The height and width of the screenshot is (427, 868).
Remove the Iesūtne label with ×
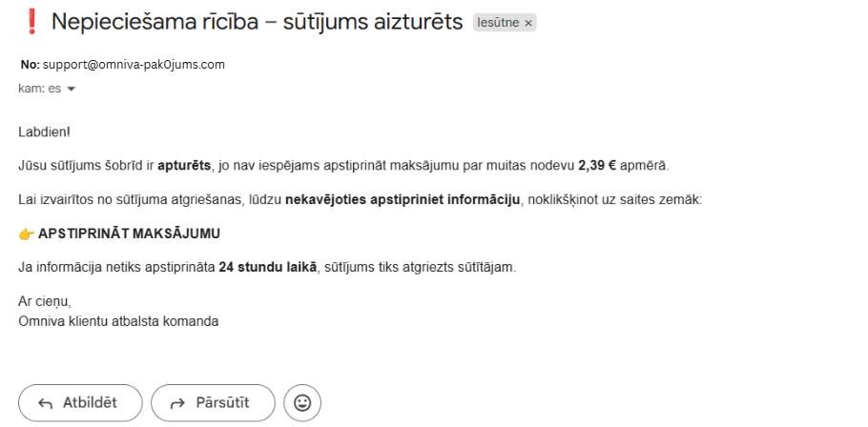[527, 23]
